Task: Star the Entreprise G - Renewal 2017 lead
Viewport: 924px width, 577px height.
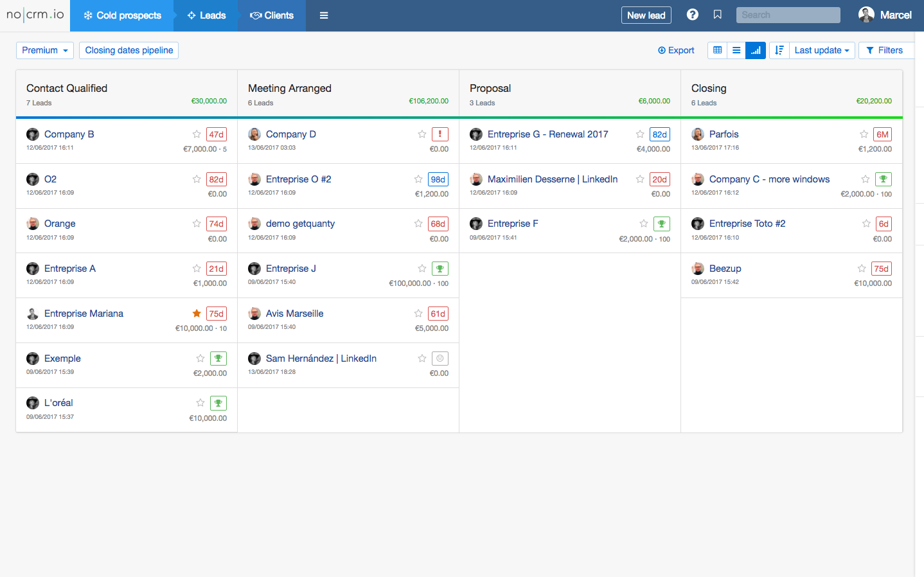Action: pyautogui.click(x=640, y=134)
